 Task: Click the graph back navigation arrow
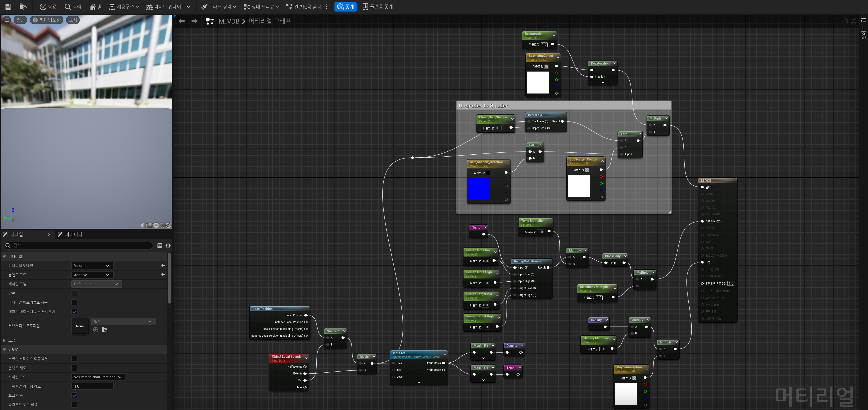click(182, 21)
